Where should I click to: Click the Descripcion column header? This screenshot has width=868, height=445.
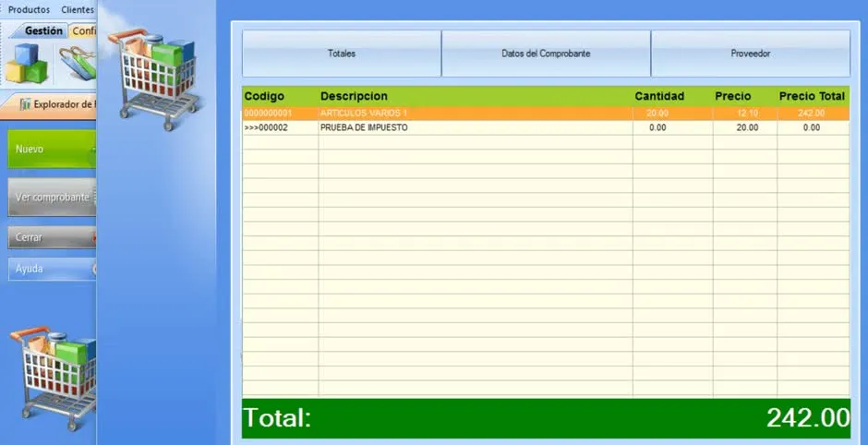354,96
